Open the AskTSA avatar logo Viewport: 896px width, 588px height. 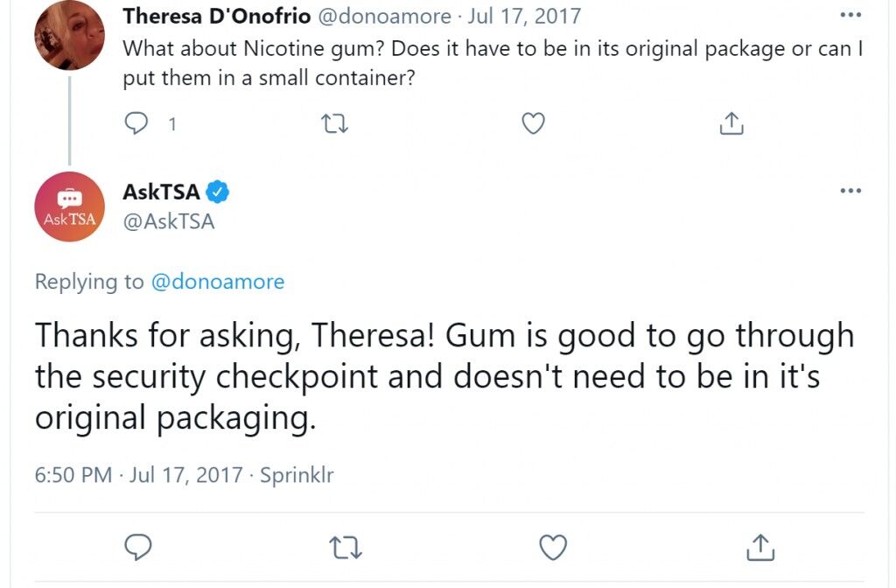point(70,206)
